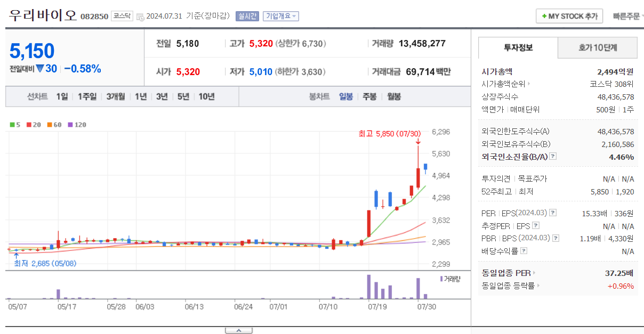Image resolution: width=644 pixels, height=334 pixels.
Task: Click the green 5-day moving average swatch
Action: pyautogui.click(x=12, y=125)
